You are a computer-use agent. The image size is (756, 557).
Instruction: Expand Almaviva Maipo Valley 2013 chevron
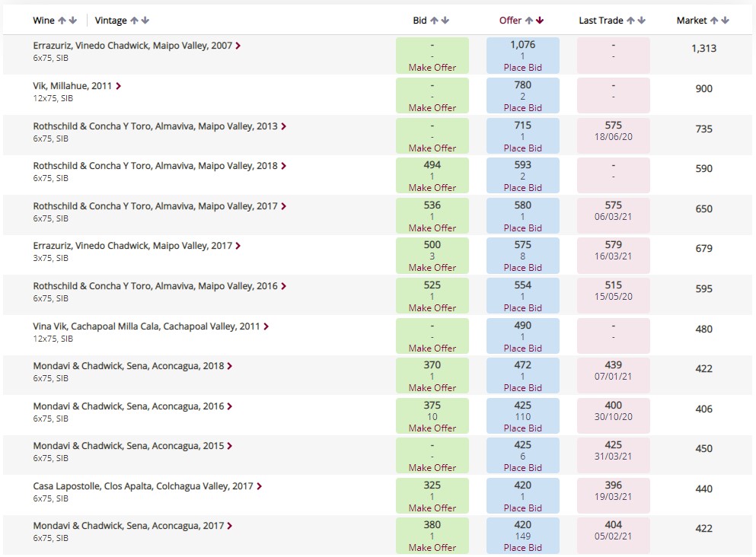click(x=284, y=126)
